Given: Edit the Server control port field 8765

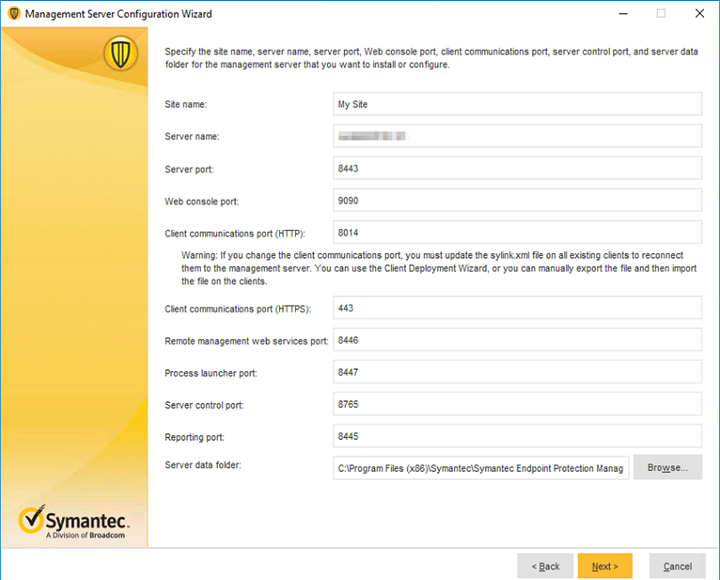Looking at the screenshot, I should 517,404.
